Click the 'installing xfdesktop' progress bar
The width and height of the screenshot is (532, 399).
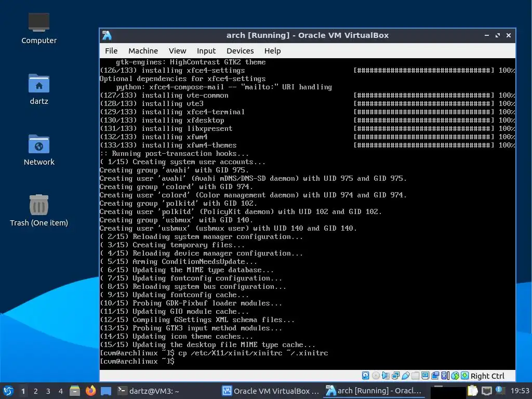[424, 120]
